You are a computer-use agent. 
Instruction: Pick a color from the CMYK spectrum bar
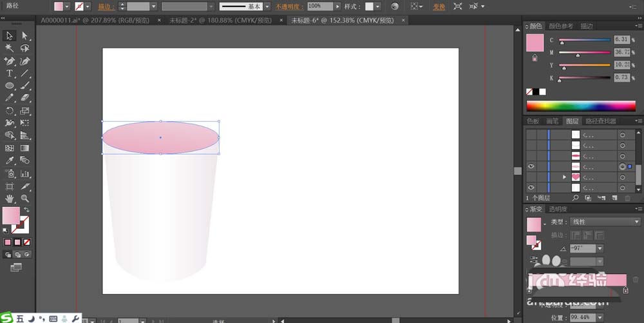click(581, 106)
